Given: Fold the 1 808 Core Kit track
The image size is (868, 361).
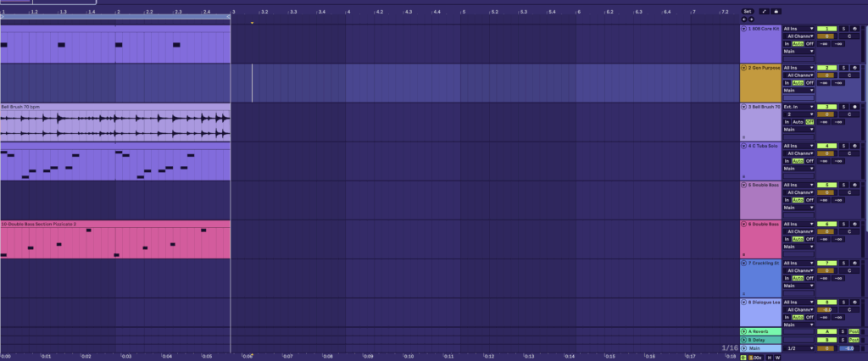Looking at the screenshot, I should (744, 28).
